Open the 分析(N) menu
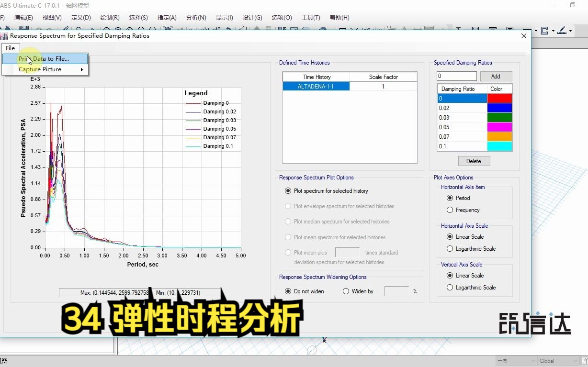Viewport: 588px width, 367px height. (196, 17)
